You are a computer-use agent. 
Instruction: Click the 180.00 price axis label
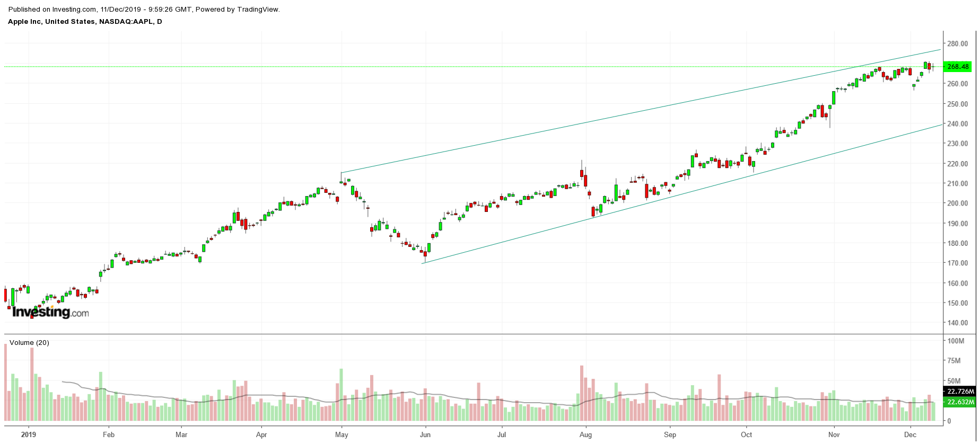[x=958, y=244]
